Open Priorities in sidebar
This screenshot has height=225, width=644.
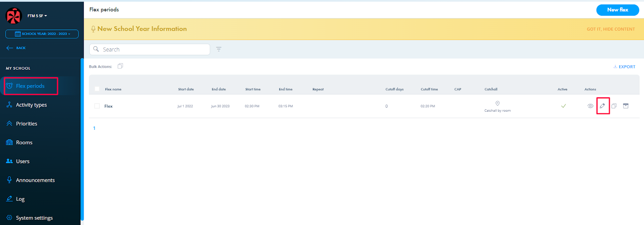point(27,124)
